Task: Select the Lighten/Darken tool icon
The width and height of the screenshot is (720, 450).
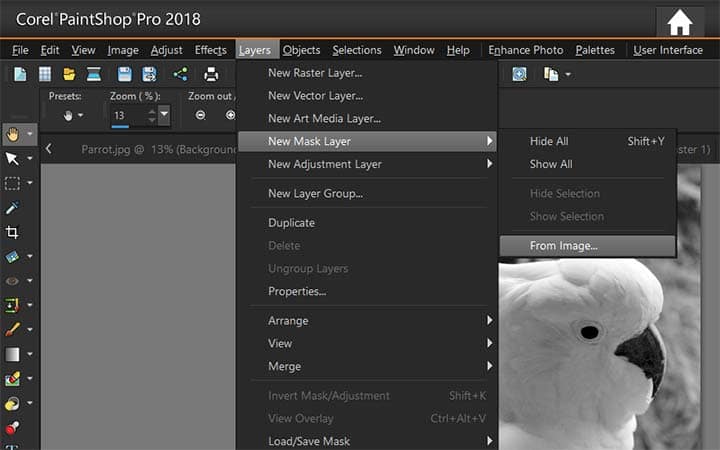Action: (x=12, y=403)
